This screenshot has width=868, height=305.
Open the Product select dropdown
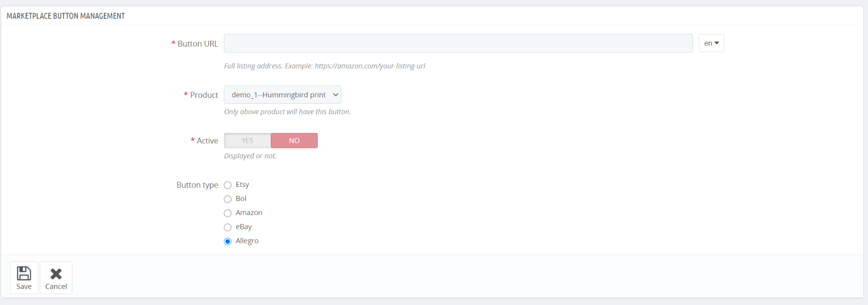coord(282,95)
